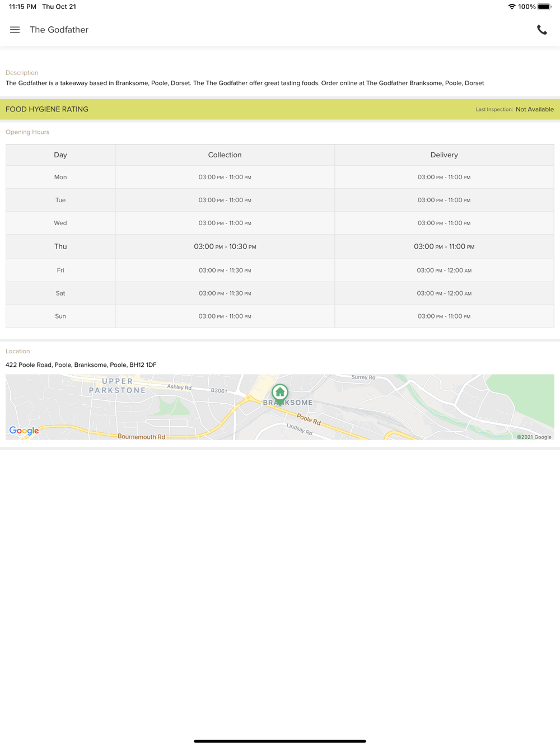Open the Google logo on map
Image resolution: width=560 pixels, height=747 pixels.
pos(24,431)
